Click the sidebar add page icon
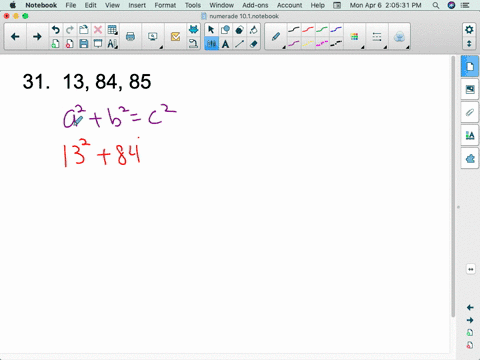The width and height of the screenshot is (480, 360). [470, 333]
